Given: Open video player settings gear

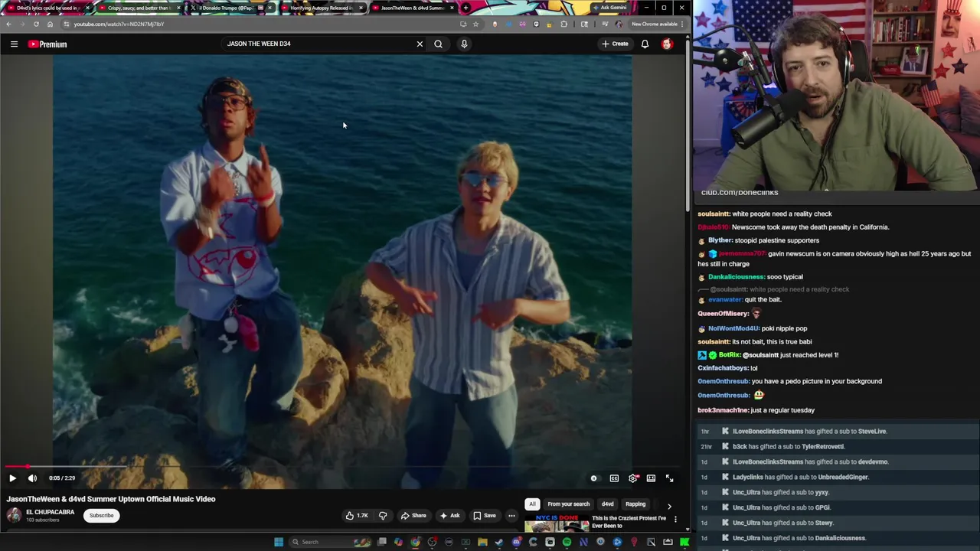Looking at the screenshot, I should point(633,478).
